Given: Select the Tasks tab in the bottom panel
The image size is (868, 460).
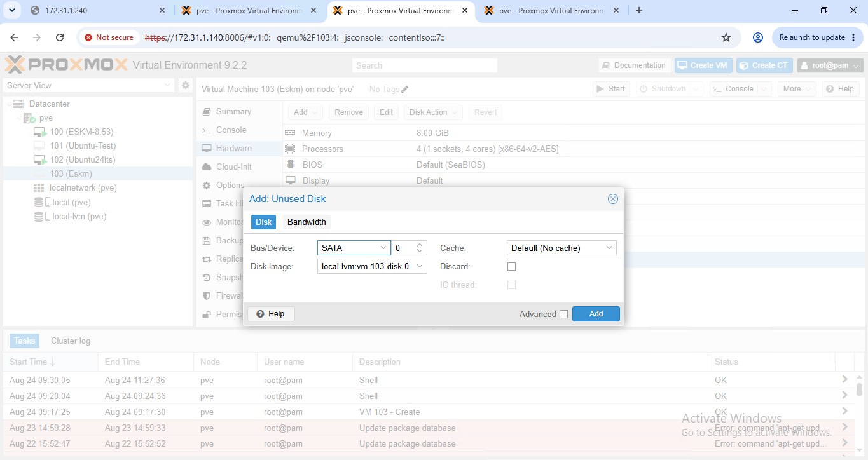Looking at the screenshot, I should click(25, 341).
